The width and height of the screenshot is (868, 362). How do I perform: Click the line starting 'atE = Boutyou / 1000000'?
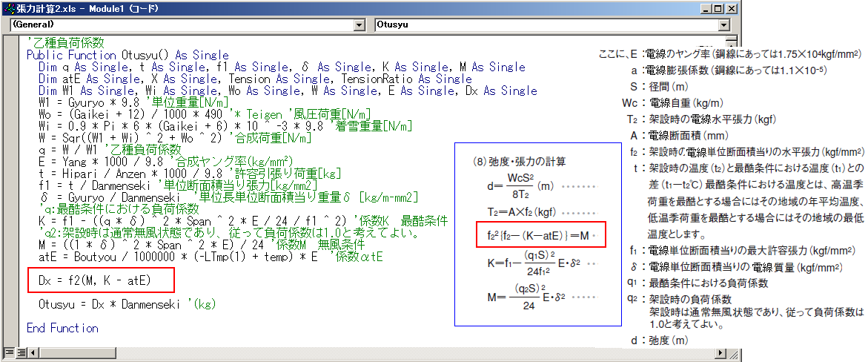tap(211, 257)
